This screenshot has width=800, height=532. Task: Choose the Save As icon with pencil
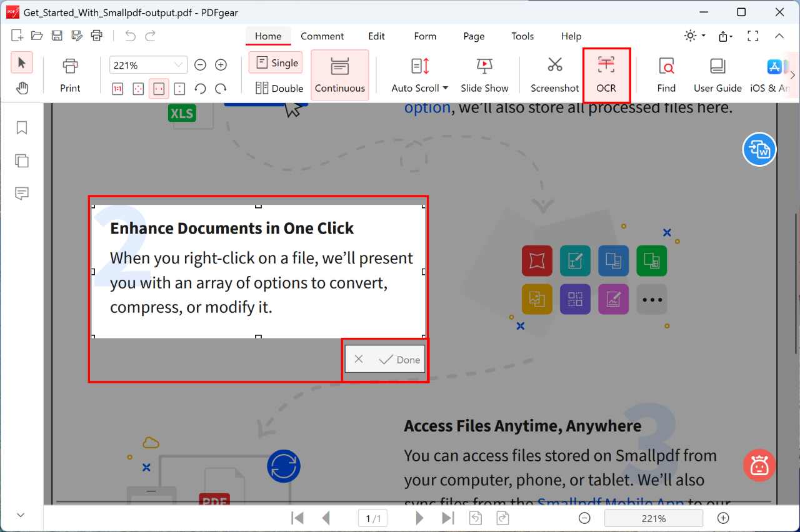[x=77, y=36]
